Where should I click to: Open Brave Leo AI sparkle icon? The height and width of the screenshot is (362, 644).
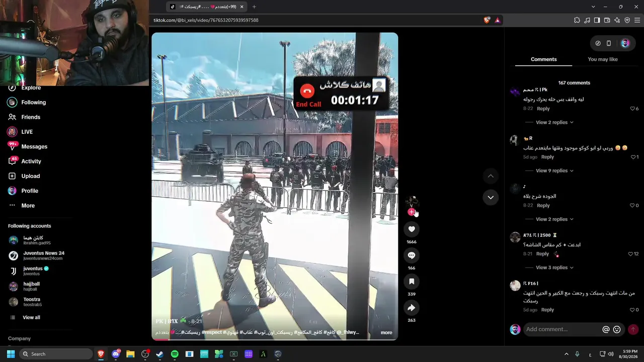[x=617, y=20]
